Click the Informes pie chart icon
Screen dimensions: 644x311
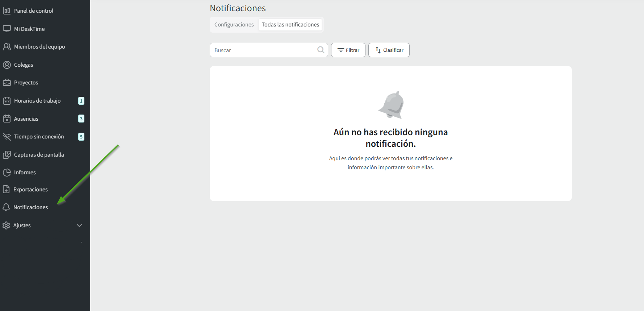[x=7, y=173]
